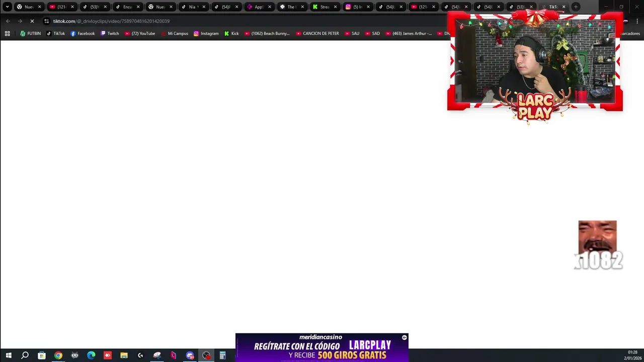The height and width of the screenshot is (362, 644).
Task: Open the SAD bookmark
Action: click(372, 34)
